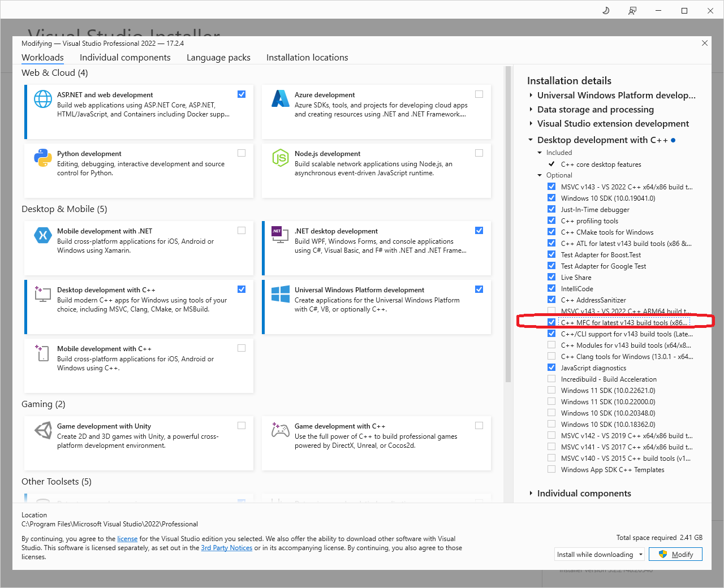Click the Total space required 2.41 GB text

(660, 538)
